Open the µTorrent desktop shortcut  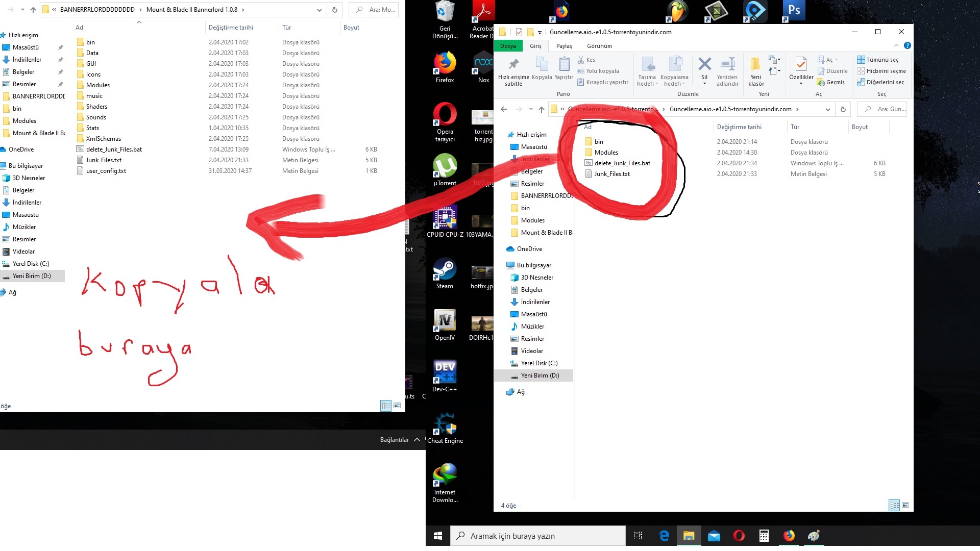click(445, 170)
